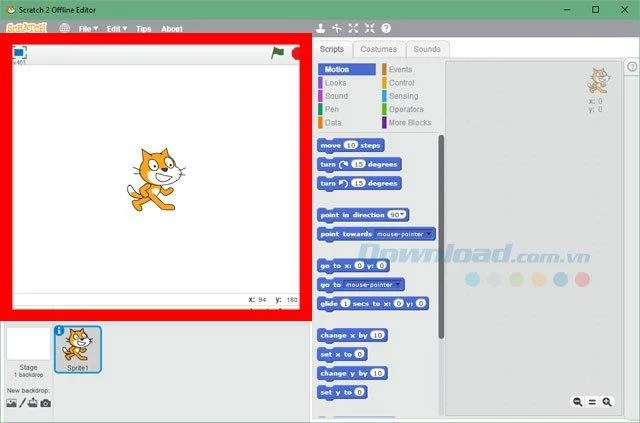
Task: Select the Shrink sprite tool
Action: click(x=369, y=28)
